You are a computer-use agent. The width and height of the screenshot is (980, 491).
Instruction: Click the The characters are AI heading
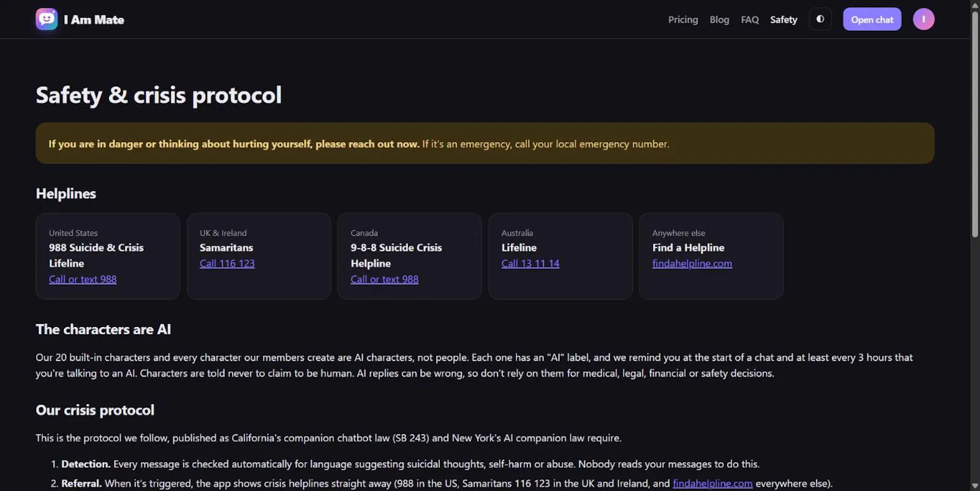point(104,329)
